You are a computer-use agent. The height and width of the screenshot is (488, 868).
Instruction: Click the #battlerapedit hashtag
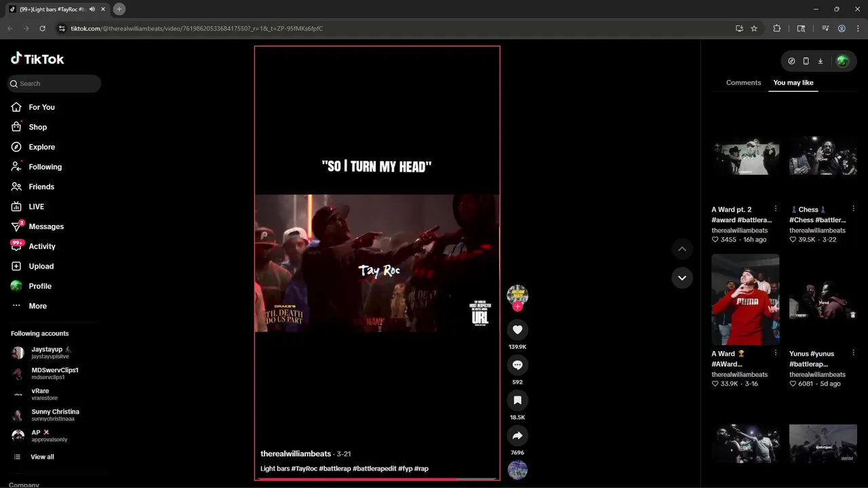(x=374, y=468)
